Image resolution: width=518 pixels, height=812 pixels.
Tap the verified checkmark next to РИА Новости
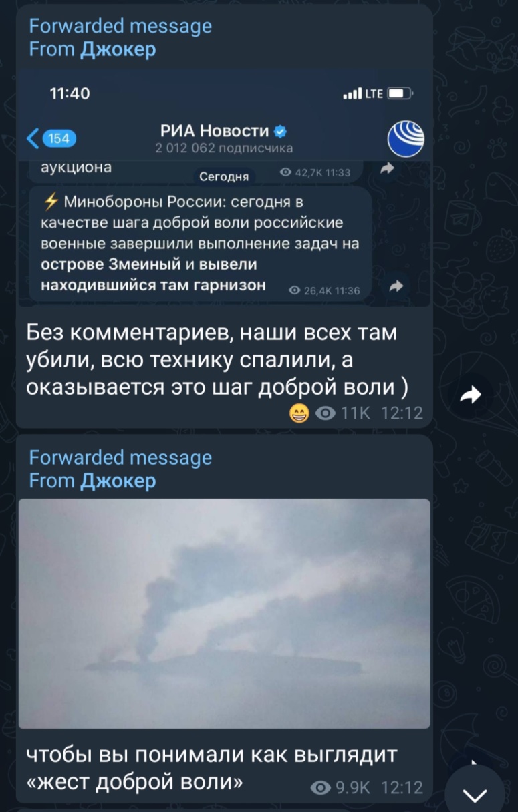pos(281,130)
